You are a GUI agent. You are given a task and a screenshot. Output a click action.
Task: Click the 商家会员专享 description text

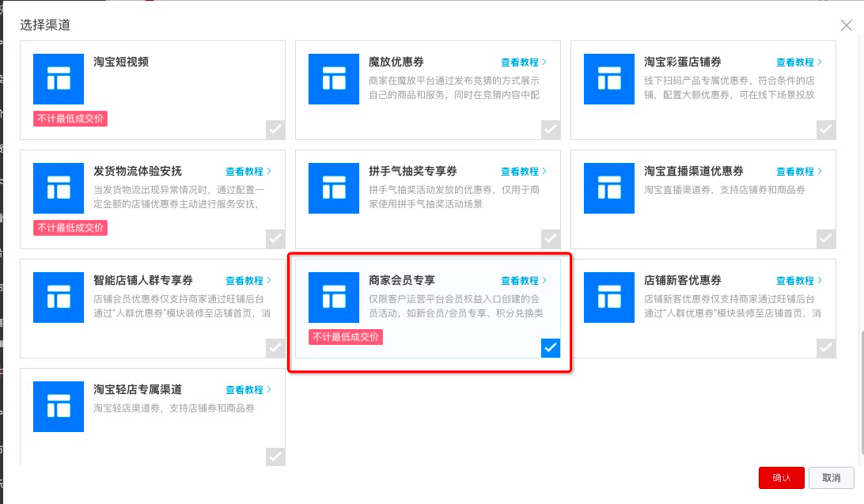point(457,305)
